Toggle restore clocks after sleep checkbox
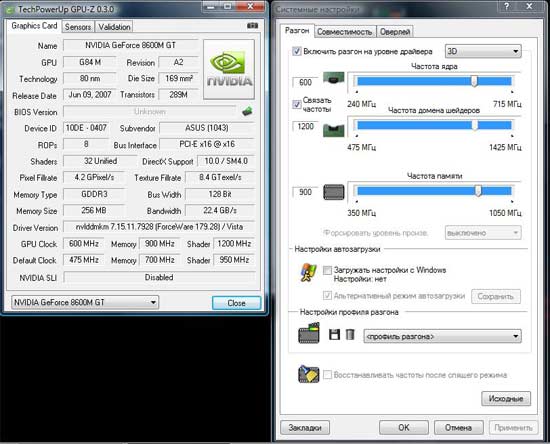This screenshot has width=550, height=444. click(x=327, y=375)
